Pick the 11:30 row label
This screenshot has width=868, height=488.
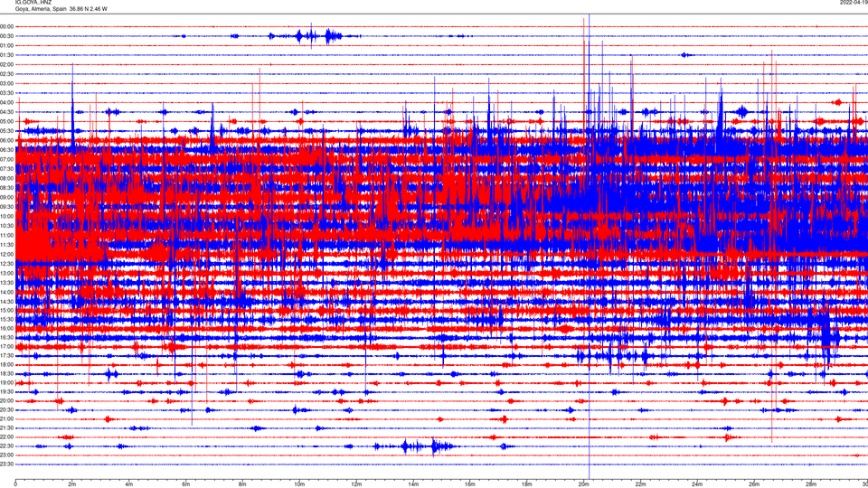[x=6, y=245]
